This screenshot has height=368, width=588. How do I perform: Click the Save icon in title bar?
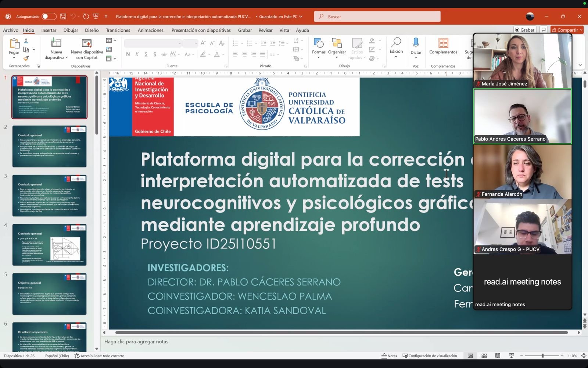click(63, 17)
